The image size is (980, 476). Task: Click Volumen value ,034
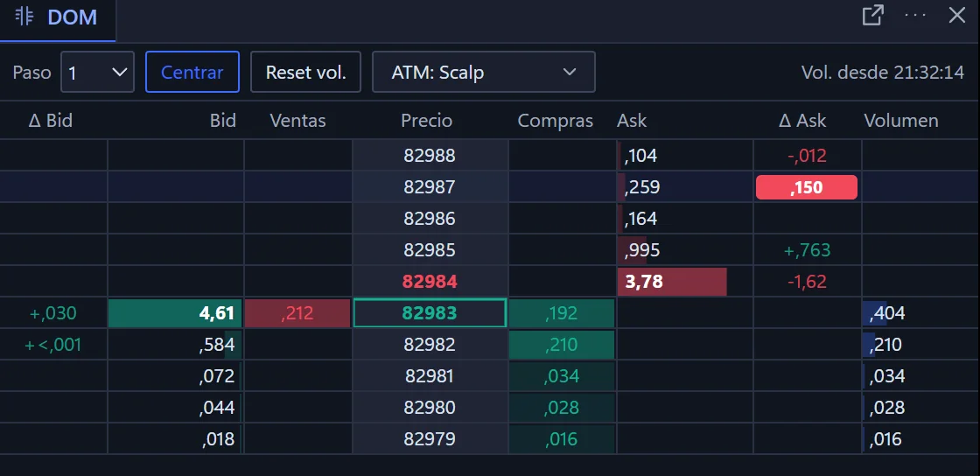[887, 376]
